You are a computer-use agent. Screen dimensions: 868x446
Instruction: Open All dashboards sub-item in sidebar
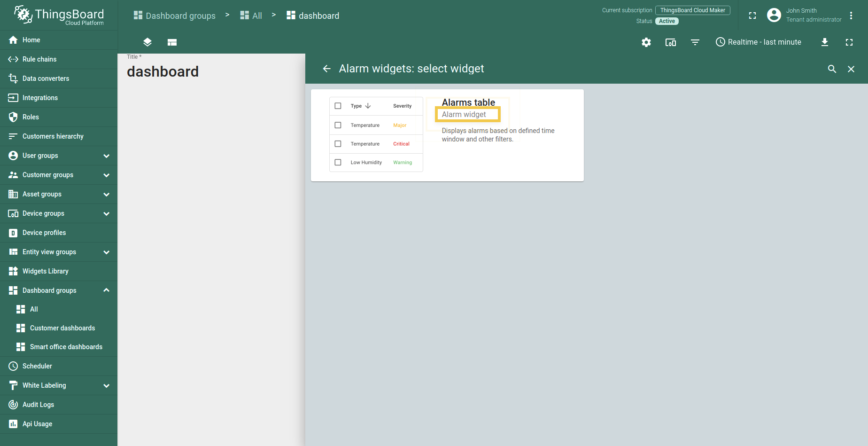(59, 309)
